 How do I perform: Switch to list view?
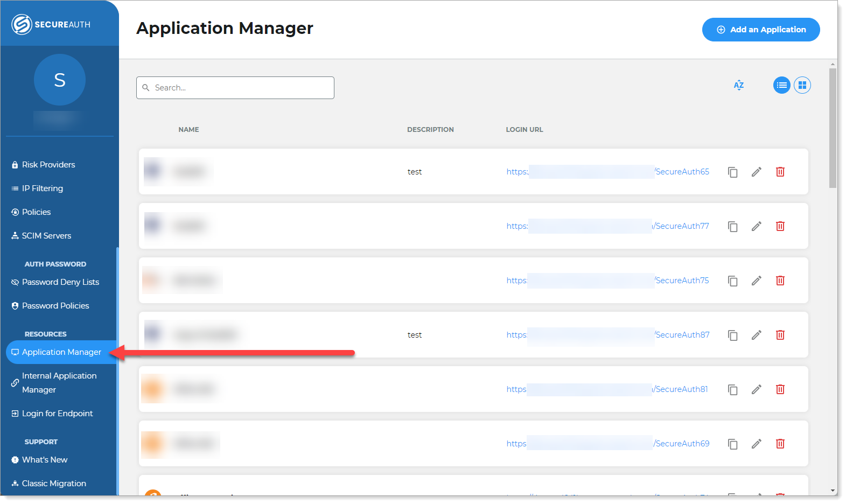click(x=782, y=85)
